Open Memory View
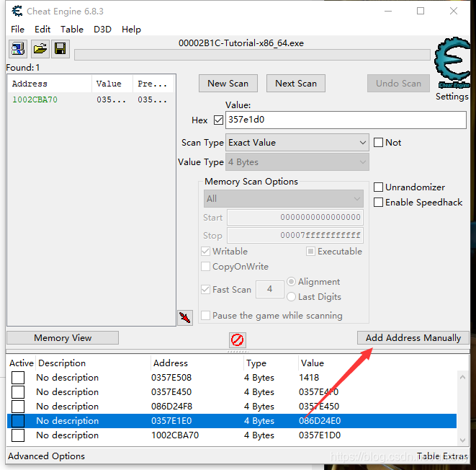 coord(63,338)
